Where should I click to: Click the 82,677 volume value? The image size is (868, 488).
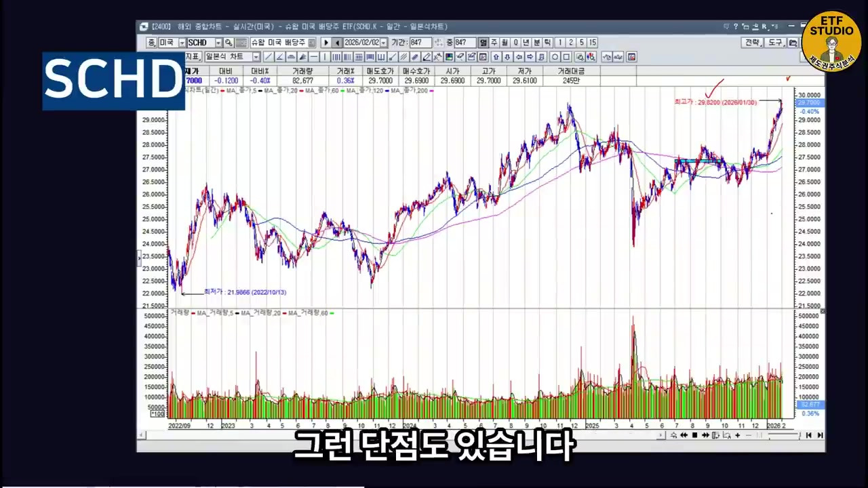(x=302, y=81)
